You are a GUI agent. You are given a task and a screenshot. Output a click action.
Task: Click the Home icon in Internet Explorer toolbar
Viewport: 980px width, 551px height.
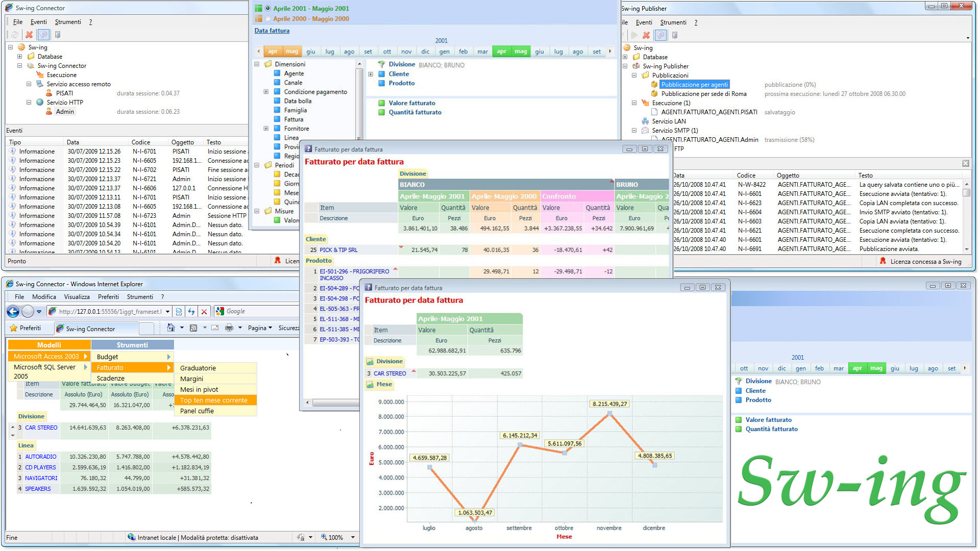click(x=171, y=328)
